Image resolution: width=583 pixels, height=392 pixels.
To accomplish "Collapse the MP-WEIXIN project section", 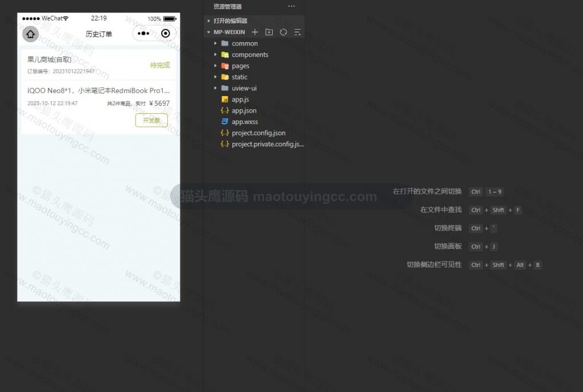I will [208, 32].
